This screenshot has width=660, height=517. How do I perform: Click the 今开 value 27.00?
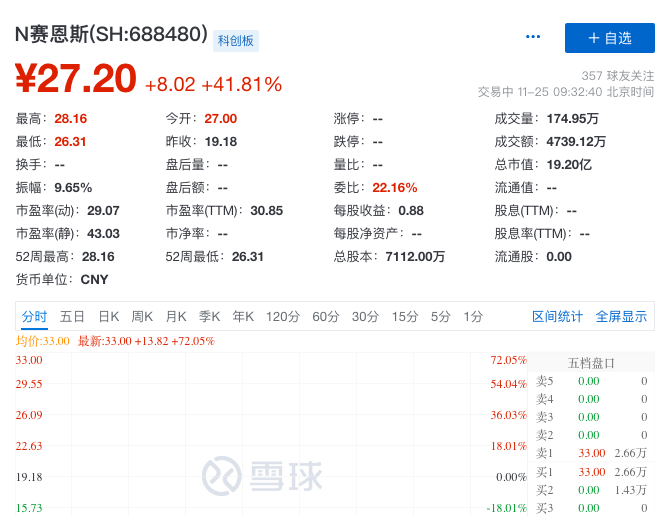pos(221,119)
